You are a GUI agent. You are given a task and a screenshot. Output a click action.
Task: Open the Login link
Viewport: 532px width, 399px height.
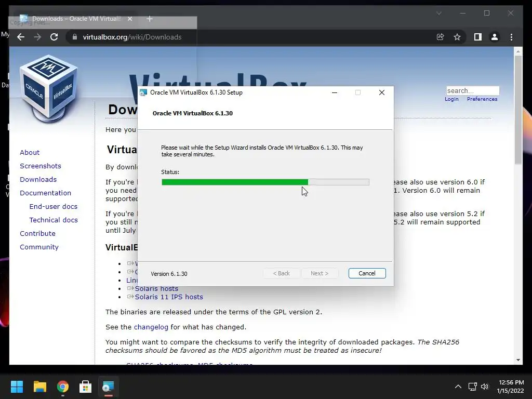451,99
